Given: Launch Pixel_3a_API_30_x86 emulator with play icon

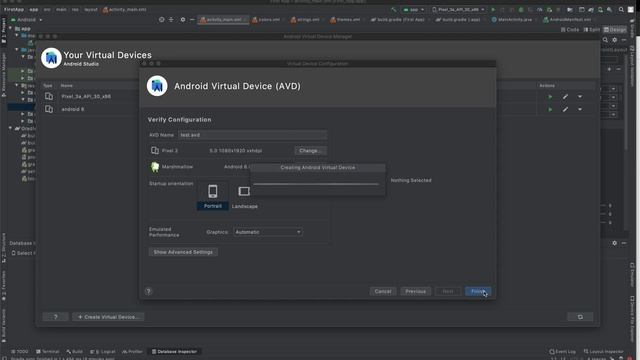Looking at the screenshot, I should click(x=550, y=97).
